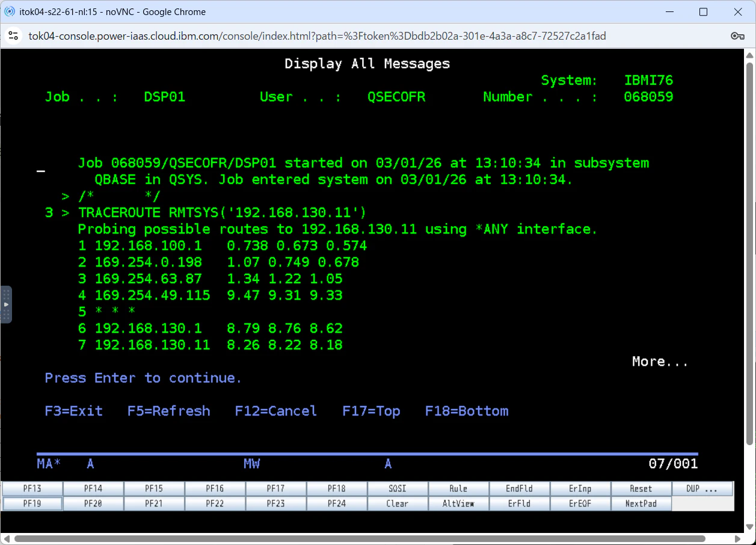Click the TRACEROUTE RMTSYS command line

point(222,212)
